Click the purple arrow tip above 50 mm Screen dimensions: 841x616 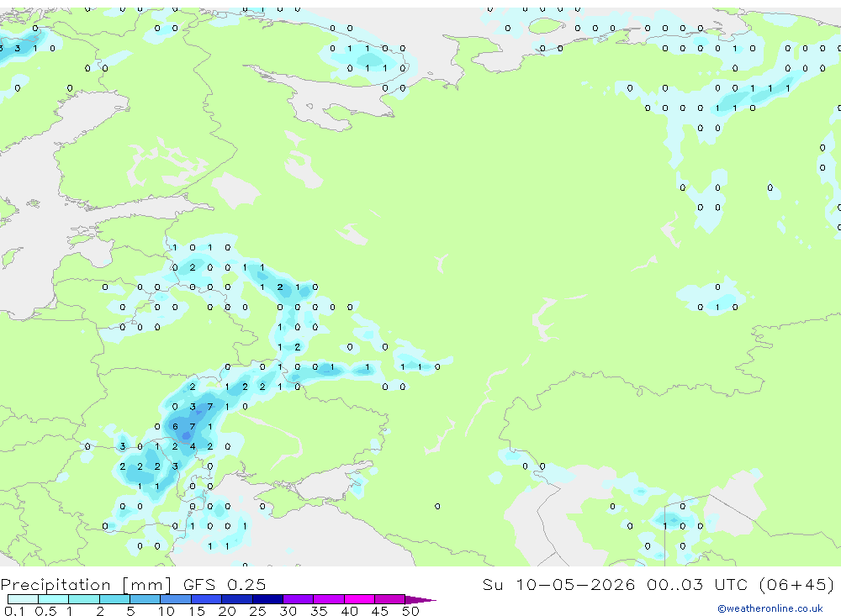(420, 600)
